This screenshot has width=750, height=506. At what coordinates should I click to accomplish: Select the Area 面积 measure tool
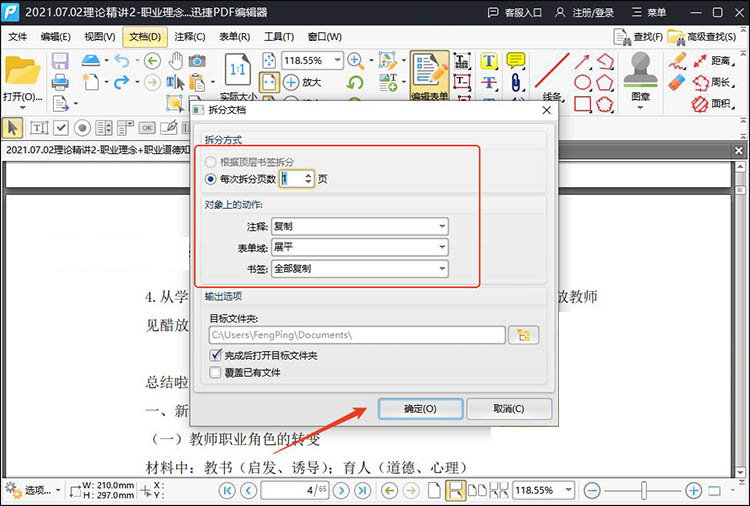coord(715,103)
